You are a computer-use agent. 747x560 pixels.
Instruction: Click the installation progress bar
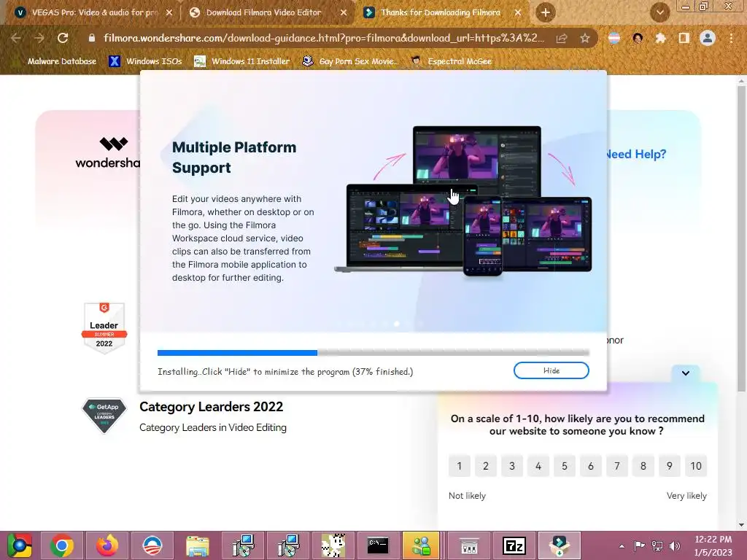pos(373,353)
